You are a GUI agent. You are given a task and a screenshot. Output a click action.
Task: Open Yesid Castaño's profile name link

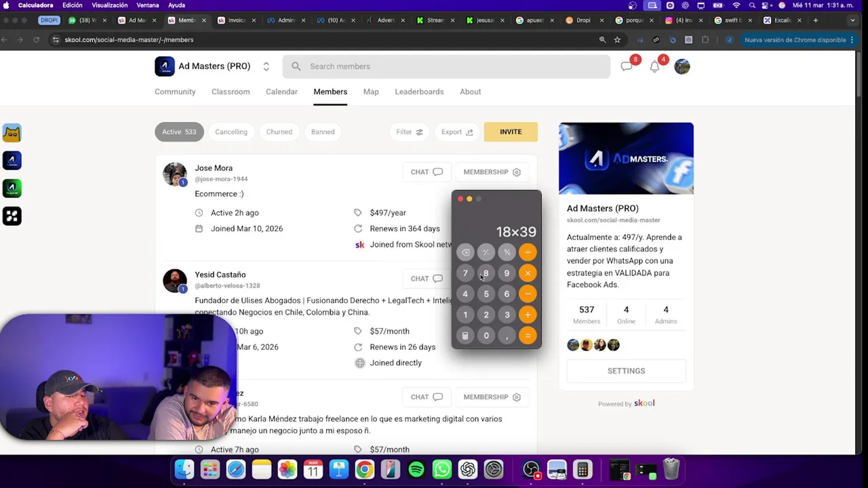(220, 274)
